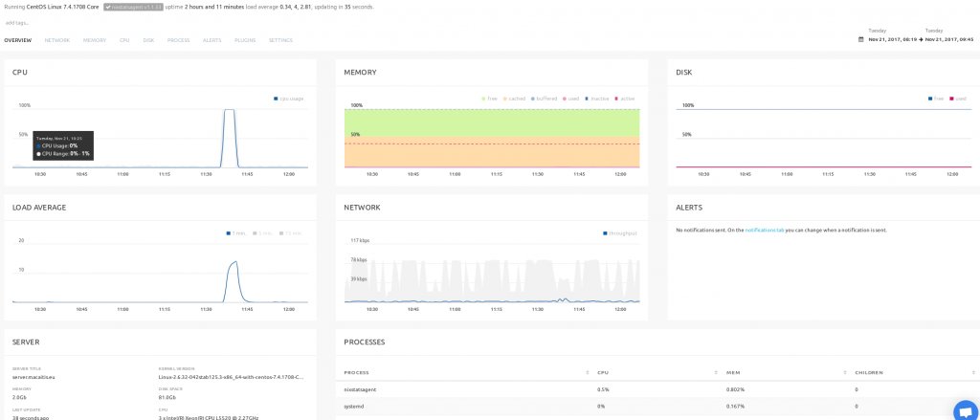980x420 pixels.
Task: Click the kernel version value text
Action: click(x=232, y=378)
